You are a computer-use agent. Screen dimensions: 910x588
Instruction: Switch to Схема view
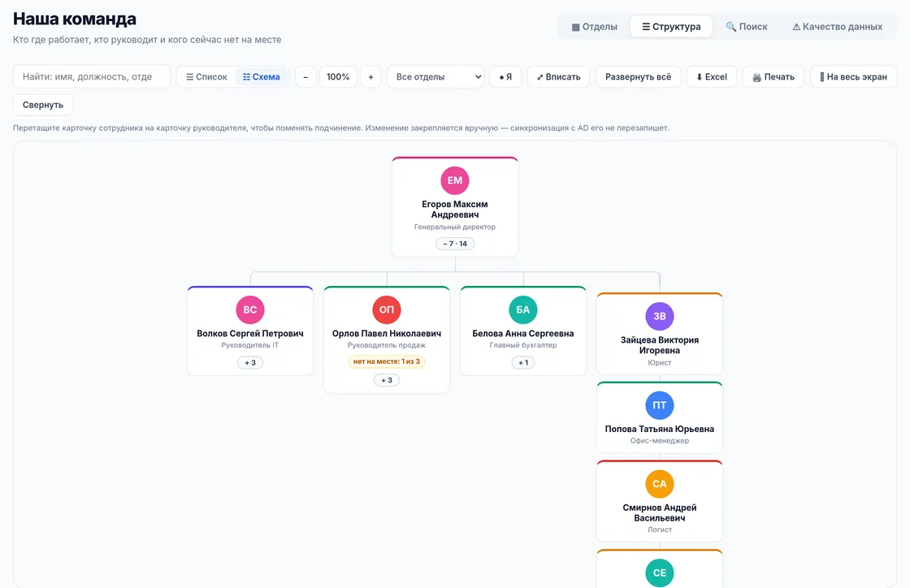(x=261, y=76)
